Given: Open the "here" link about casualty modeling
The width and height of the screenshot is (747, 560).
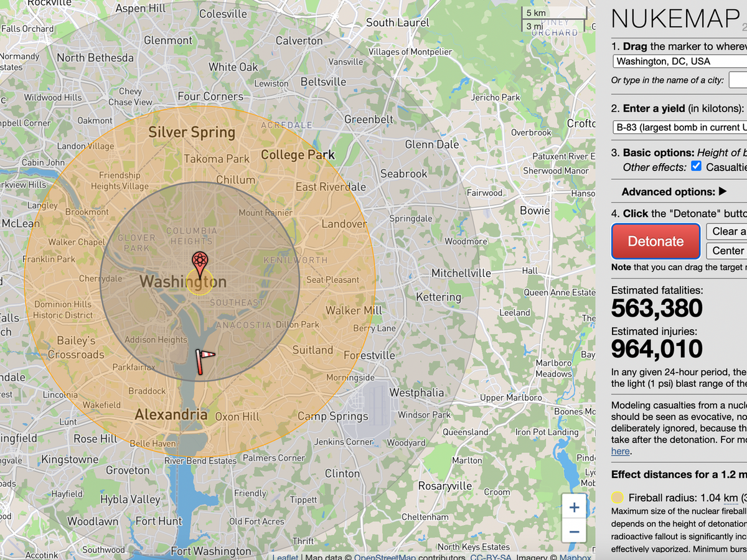Looking at the screenshot, I should click(x=621, y=450).
